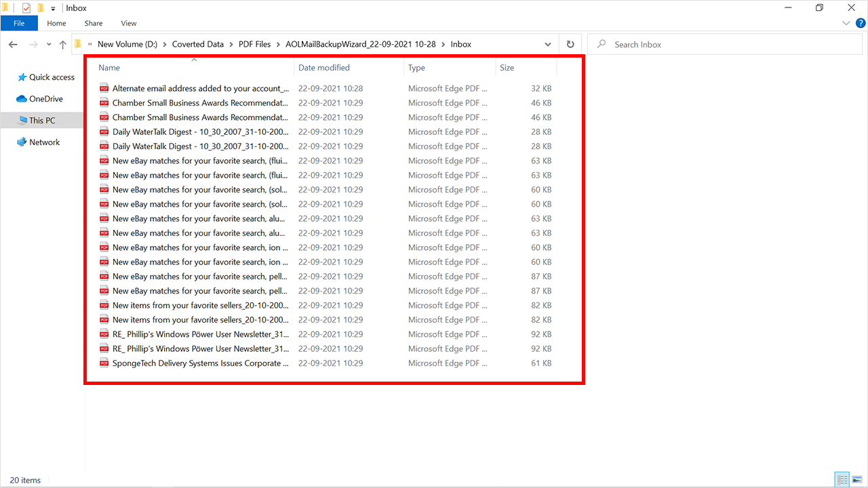This screenshot has width=868, height=488.
Task: Expand chevron after New Volume (D:) breadcrumb
Action: 163,44
